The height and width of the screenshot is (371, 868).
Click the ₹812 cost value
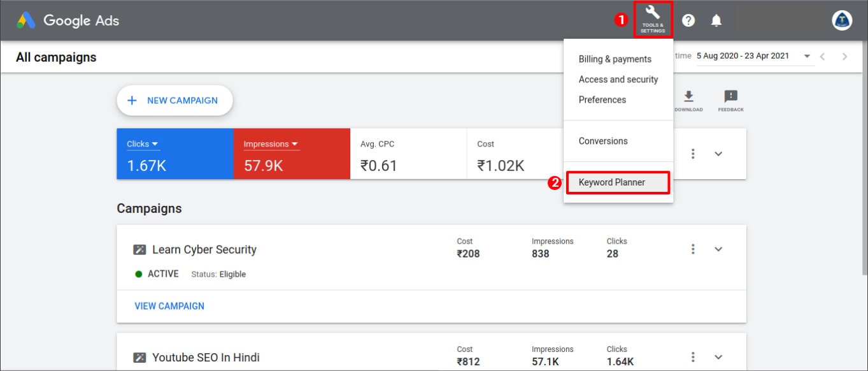468,361
